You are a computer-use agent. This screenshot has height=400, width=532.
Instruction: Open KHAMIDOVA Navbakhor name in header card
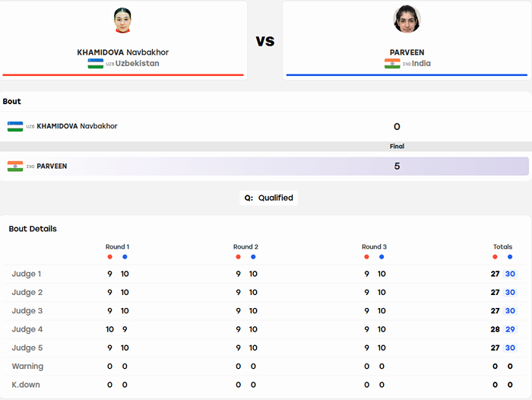pyautogui.click(x=123, y=52)
